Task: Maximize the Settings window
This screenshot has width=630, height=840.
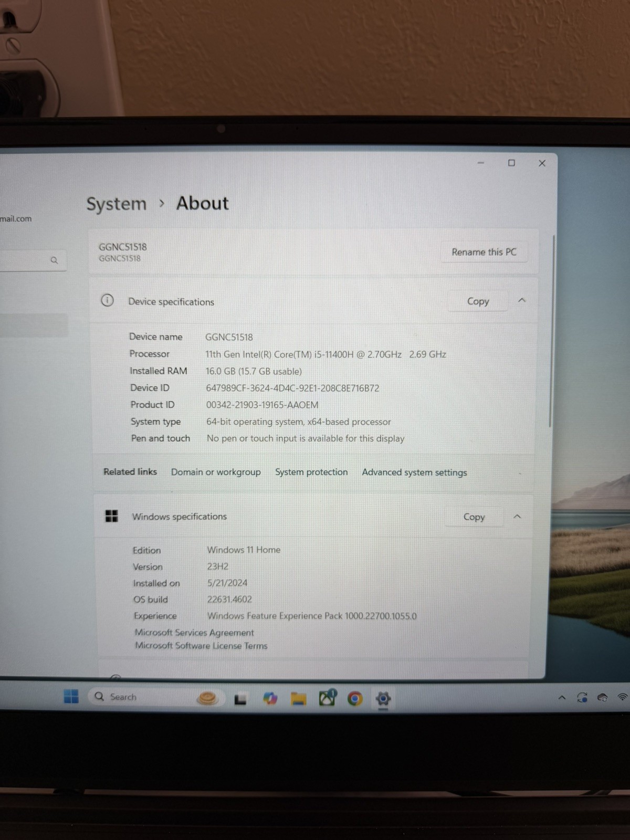Action: pos(511,163)
